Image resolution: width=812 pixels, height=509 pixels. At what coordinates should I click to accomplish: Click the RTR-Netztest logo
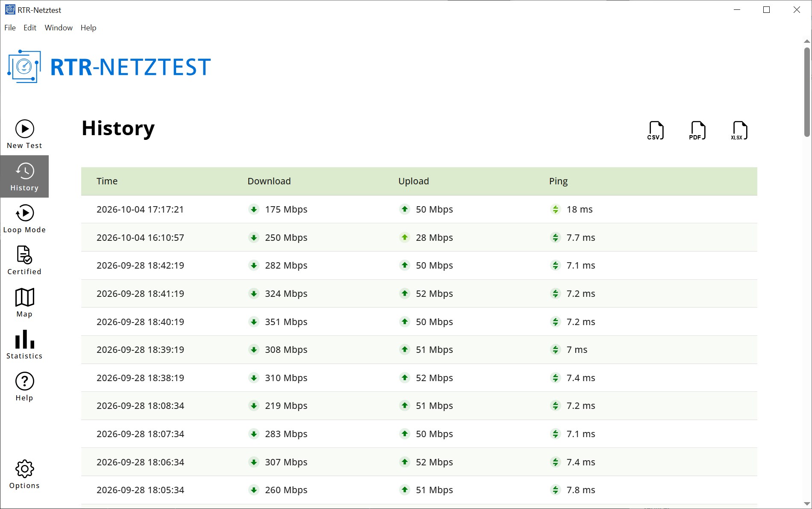[x=109, y=67]
